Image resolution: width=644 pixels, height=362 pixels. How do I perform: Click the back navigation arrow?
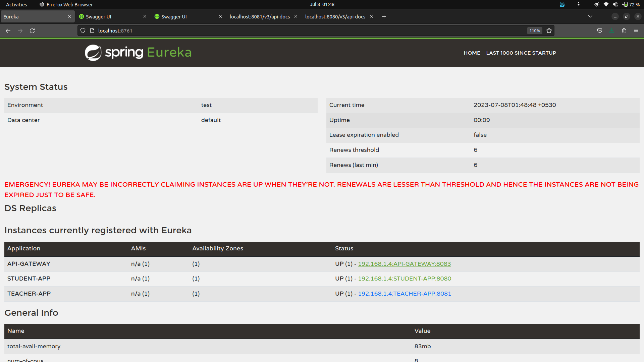point(8,31)
